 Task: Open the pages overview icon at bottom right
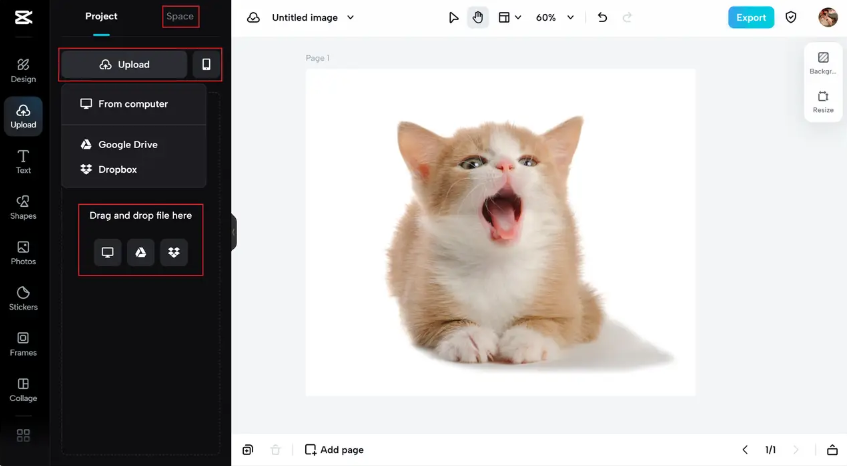[x=832, y=449]
